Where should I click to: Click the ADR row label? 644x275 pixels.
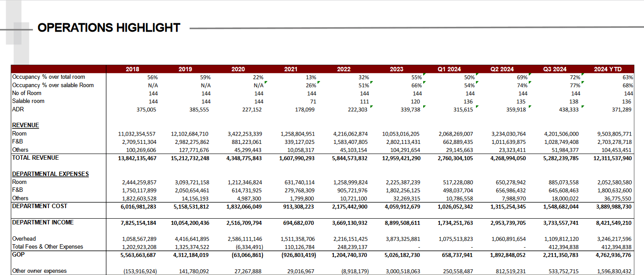point(18,110)
